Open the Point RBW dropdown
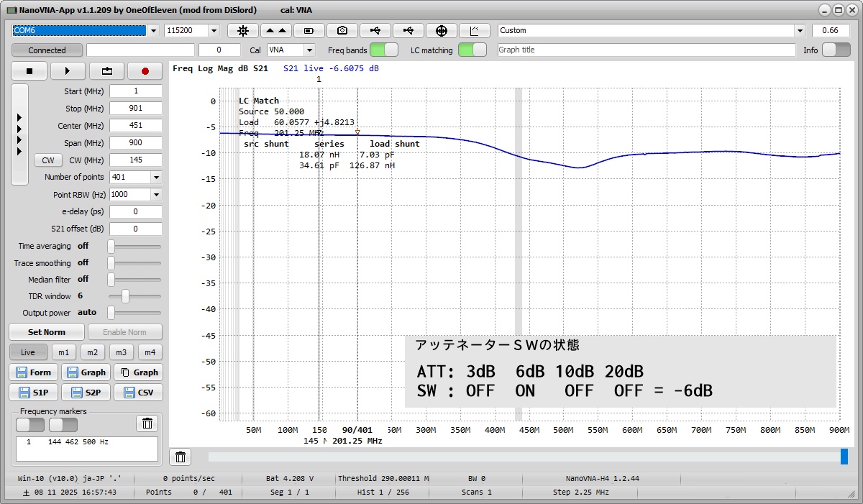The width and height of the screenshot is (863, 504). pyautogui.click(x=156, y=195)
